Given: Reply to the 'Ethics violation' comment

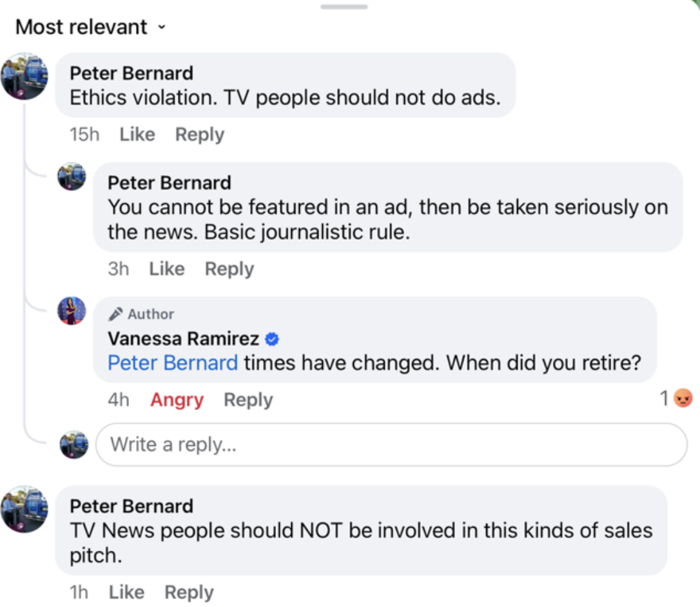Looking at the screenshot, I should coord(200,135).
